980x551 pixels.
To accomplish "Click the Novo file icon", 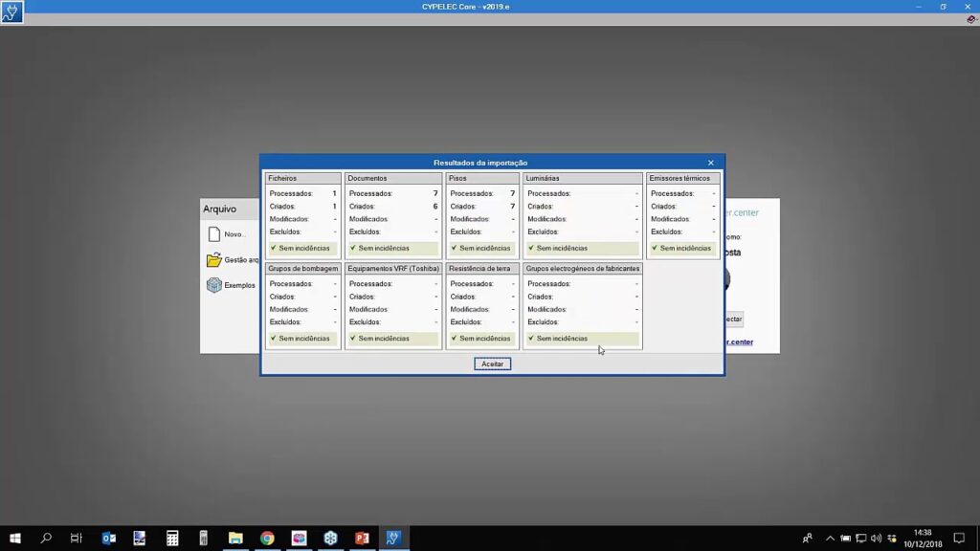I will 214,234.
